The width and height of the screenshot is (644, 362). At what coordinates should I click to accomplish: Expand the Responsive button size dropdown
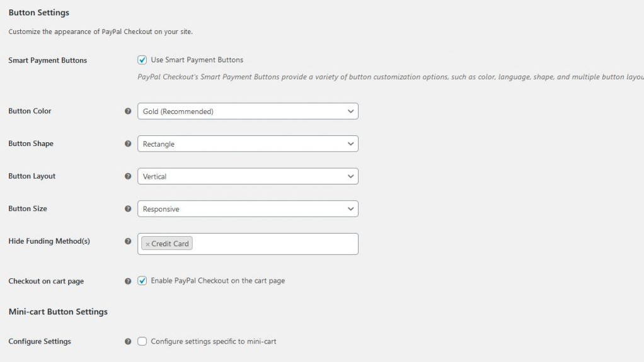248,209
